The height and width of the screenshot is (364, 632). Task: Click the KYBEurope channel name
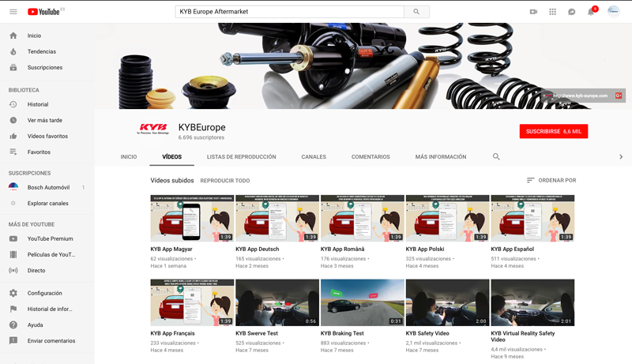(x=202, y=127)
